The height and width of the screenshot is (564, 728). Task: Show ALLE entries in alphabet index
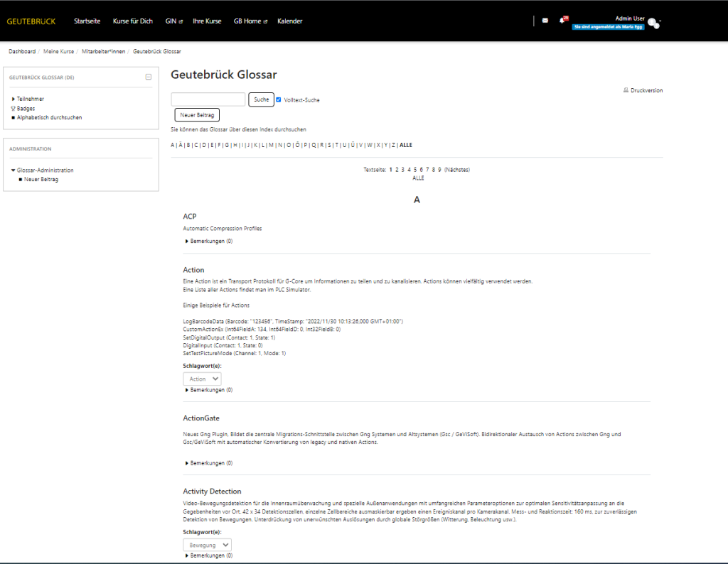[406, 145]
